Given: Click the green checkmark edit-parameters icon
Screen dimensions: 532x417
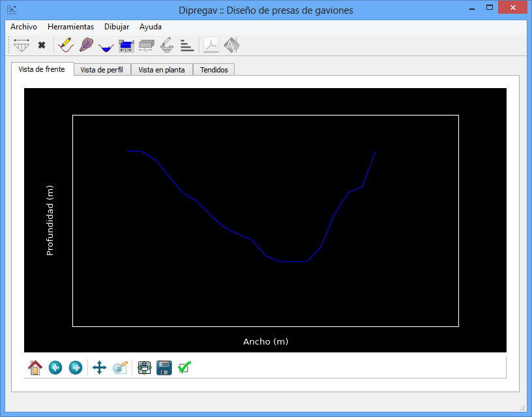Looking at the screenshot, I should click(185, 368).
